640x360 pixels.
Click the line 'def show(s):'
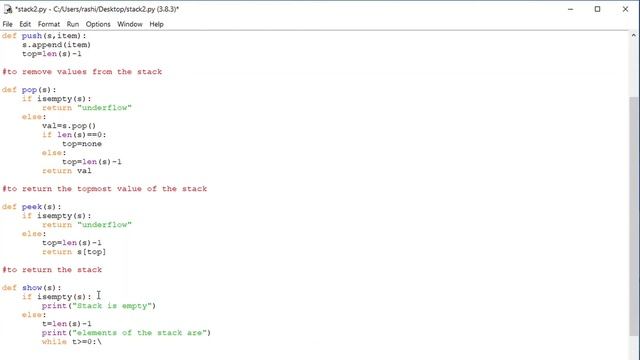[31, 287]
